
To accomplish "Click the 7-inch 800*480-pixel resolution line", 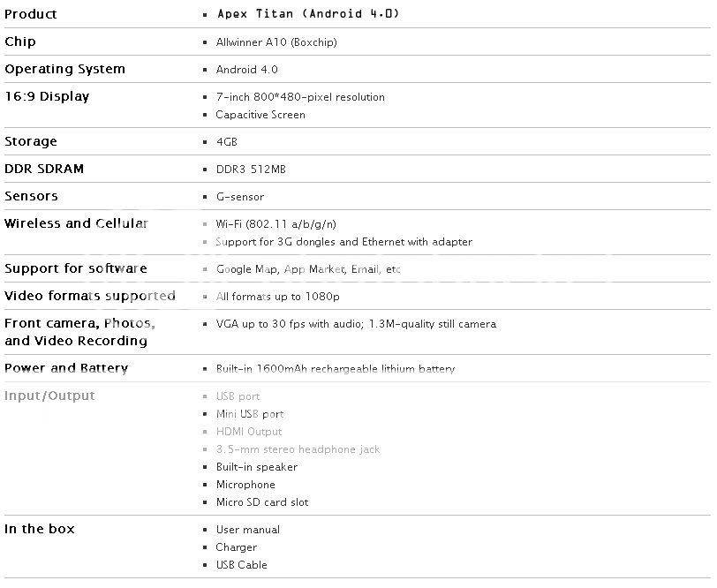I will tap(300, 97).
